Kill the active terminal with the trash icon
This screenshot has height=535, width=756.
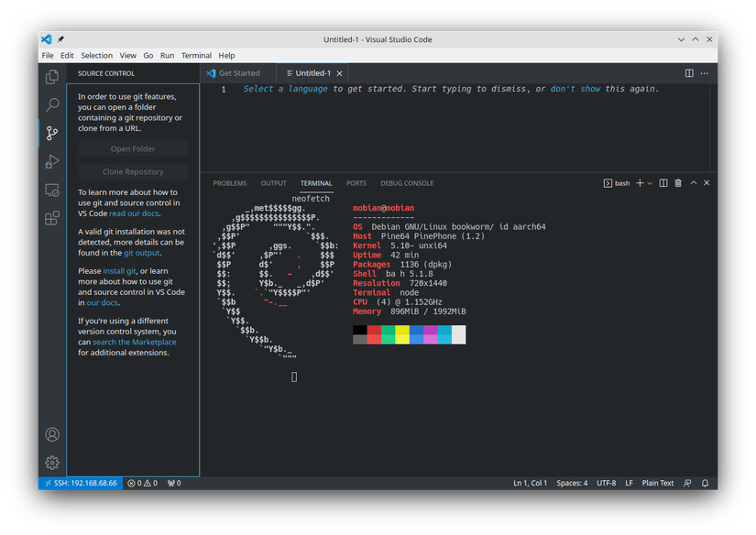click(678, 182)
